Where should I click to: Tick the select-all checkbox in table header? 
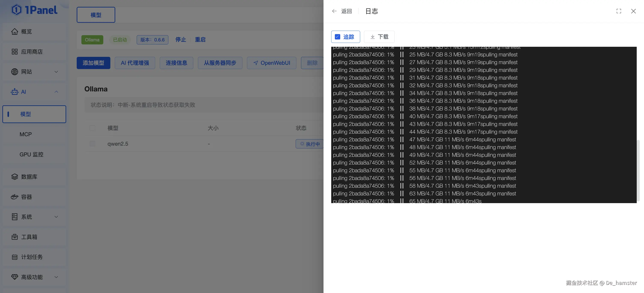tap(93, 128)
